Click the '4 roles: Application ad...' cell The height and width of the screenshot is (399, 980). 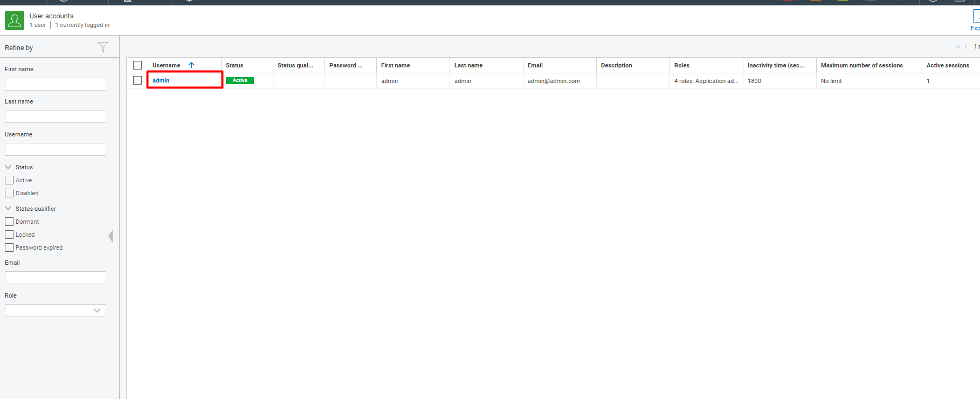(706, 81)
